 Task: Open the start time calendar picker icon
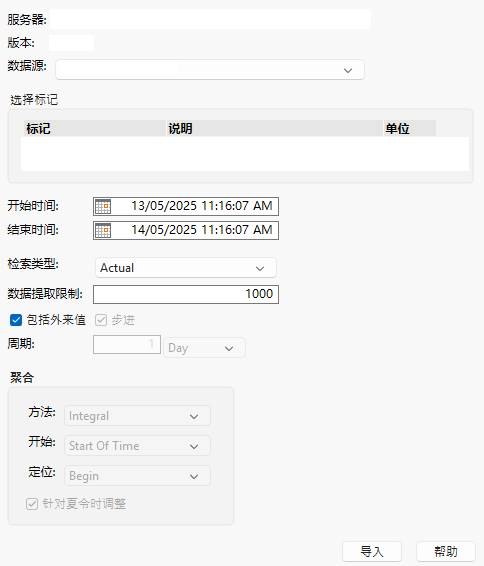[x=103, y=206]
